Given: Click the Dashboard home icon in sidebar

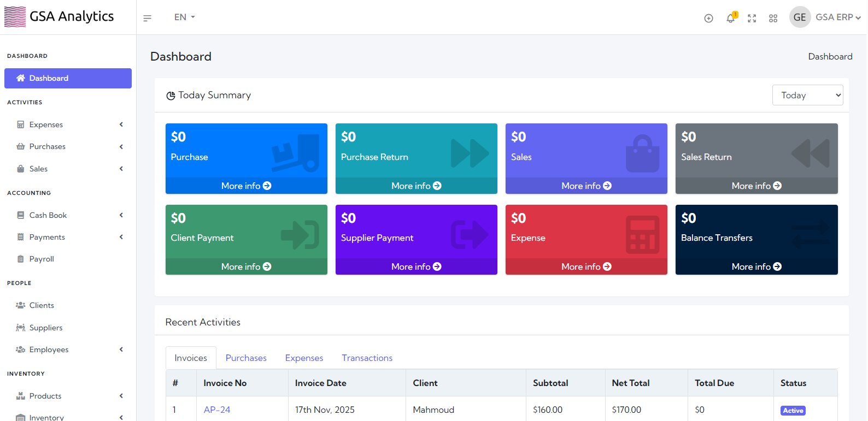Looking at the screenshot, I should click(21, 78).
